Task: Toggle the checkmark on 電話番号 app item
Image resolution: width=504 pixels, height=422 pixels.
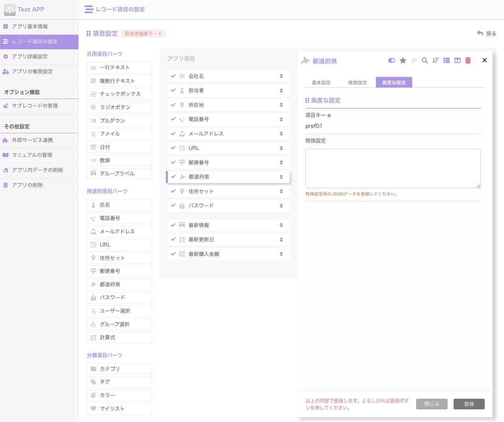Action: 173,119
